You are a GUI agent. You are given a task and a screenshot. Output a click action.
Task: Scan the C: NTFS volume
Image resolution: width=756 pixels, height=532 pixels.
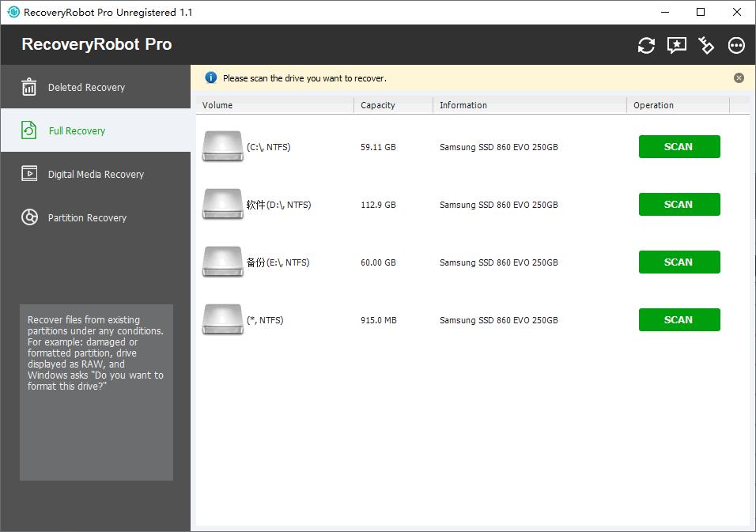click(679, 147)
